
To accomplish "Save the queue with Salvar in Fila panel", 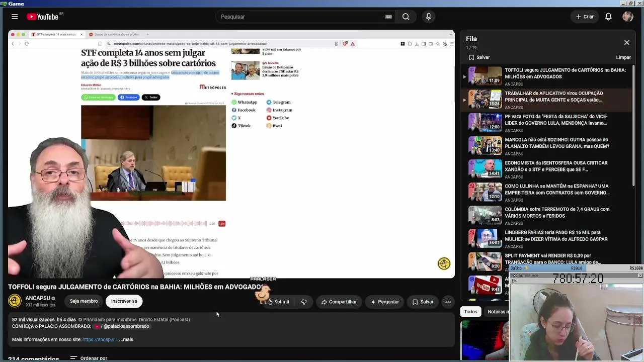I will (479, 57).
